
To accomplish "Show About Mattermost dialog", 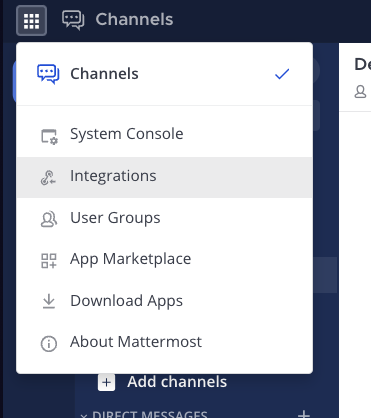I will tap(164, 343).
